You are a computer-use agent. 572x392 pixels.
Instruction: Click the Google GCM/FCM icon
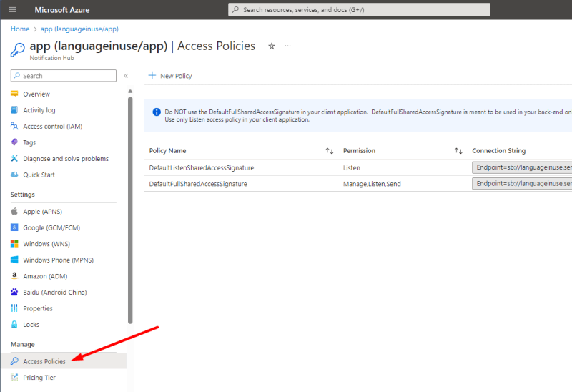coord(14,227)
